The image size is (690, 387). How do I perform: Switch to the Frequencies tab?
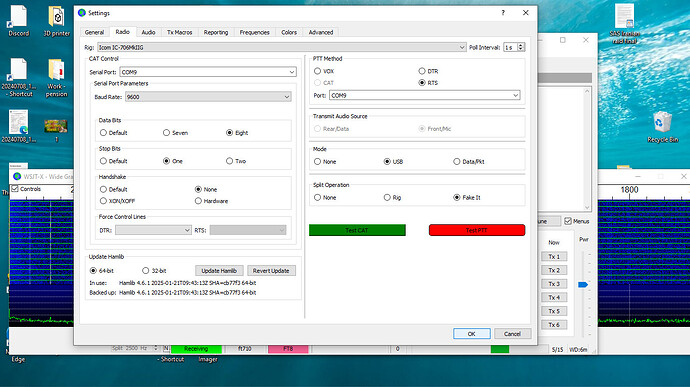[254, 33]
